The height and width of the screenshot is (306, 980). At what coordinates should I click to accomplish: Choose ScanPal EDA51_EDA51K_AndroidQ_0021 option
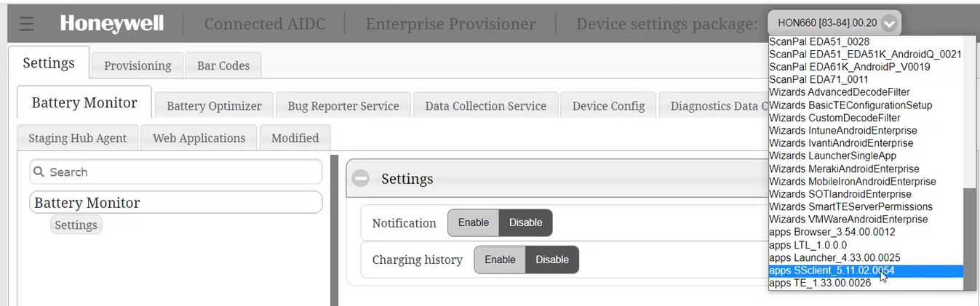(866, 54)
